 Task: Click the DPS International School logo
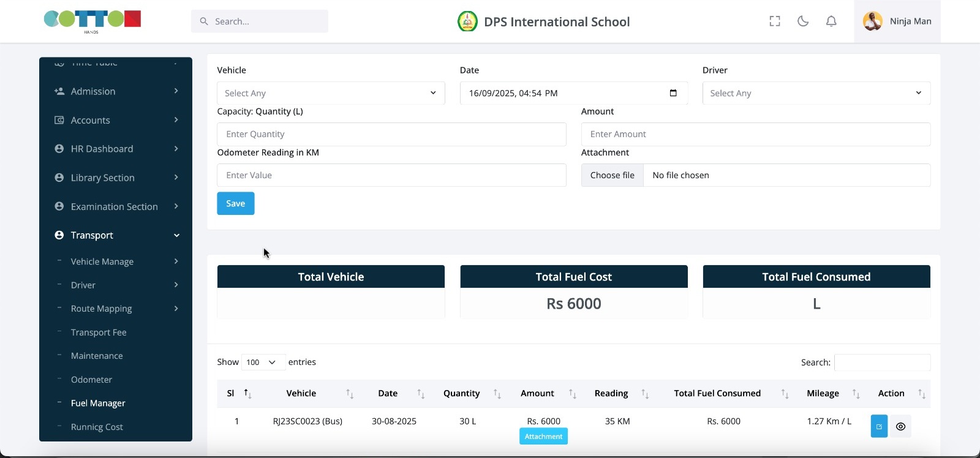coord(467,21)
